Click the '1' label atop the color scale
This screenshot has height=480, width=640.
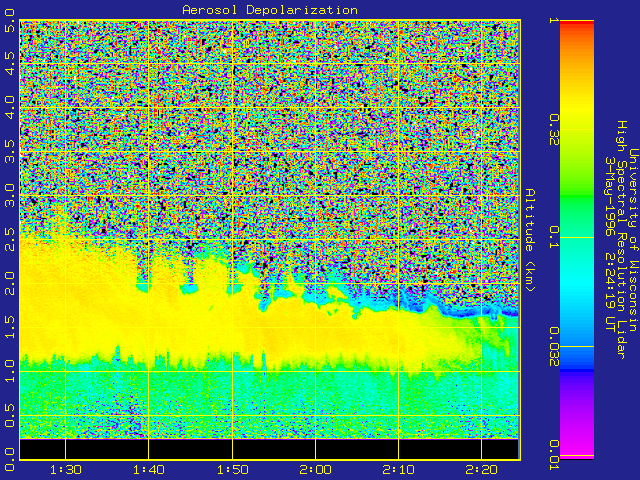point(554,20)
